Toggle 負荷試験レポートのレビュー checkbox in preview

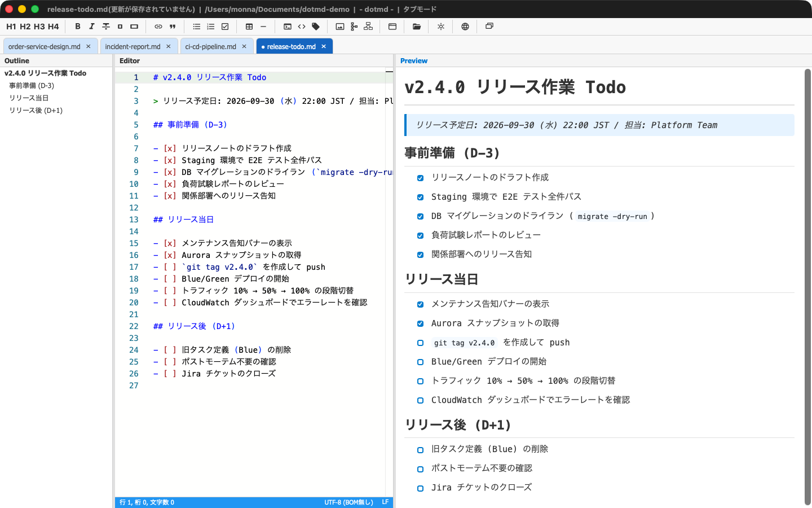420,235
